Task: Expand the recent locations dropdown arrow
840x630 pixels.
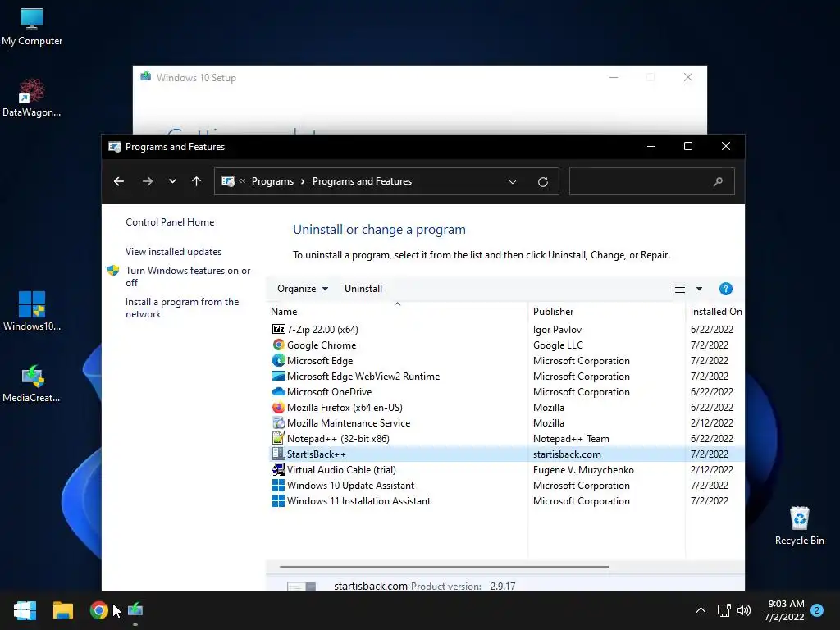Action: [172, 181]
